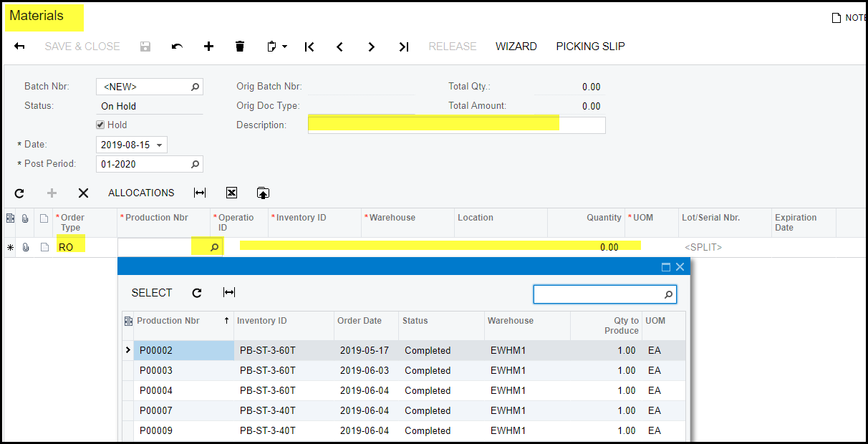The width and height of the screenshot is (868, 444).
Task: Click the back arrow icon in toolbar
Action: pos(19,47)
